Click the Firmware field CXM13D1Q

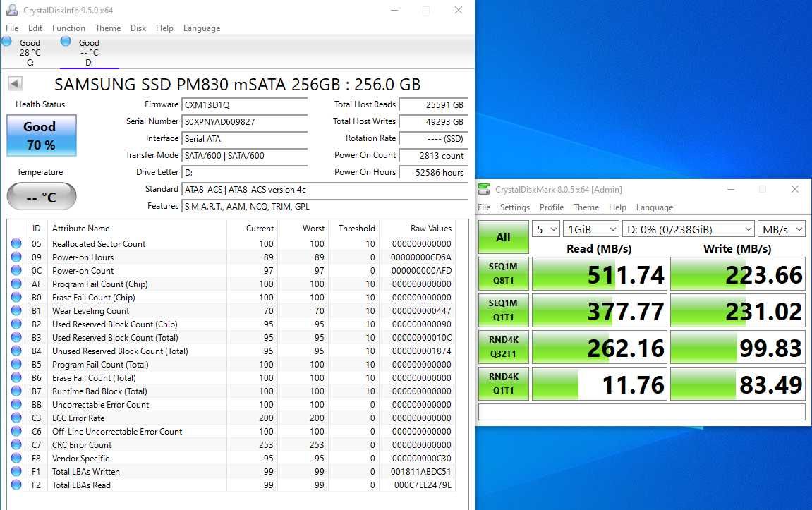[x=244, y=104]
